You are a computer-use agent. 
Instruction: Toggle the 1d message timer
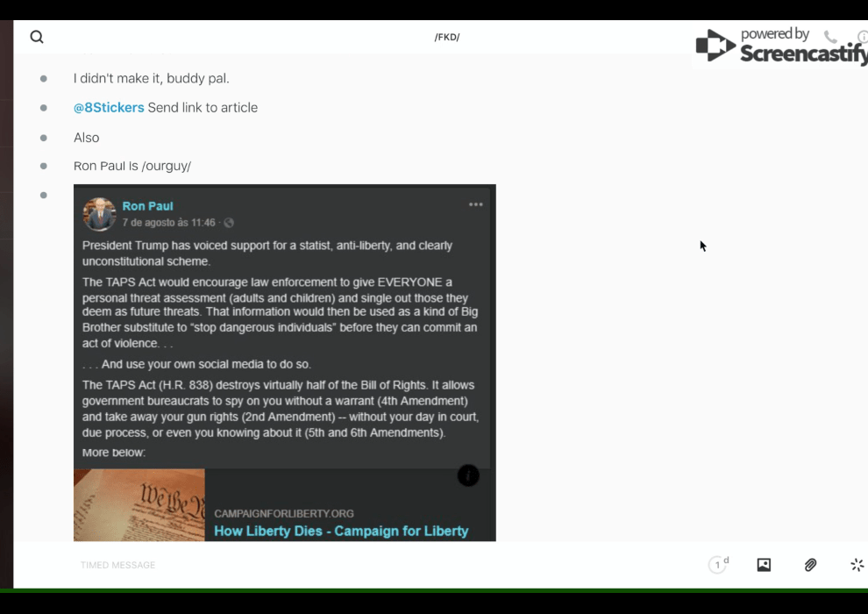click(x=718, y=565)
